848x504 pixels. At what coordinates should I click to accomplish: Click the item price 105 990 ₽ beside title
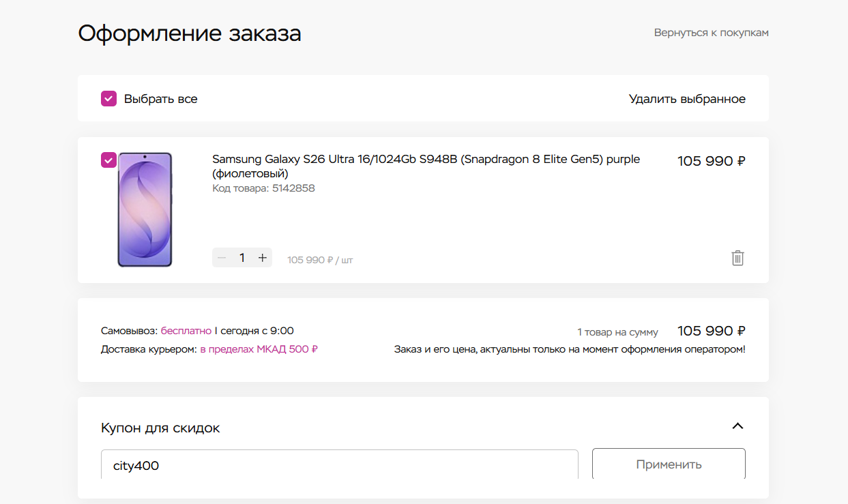pyautogui.click(x=711, y=161)
